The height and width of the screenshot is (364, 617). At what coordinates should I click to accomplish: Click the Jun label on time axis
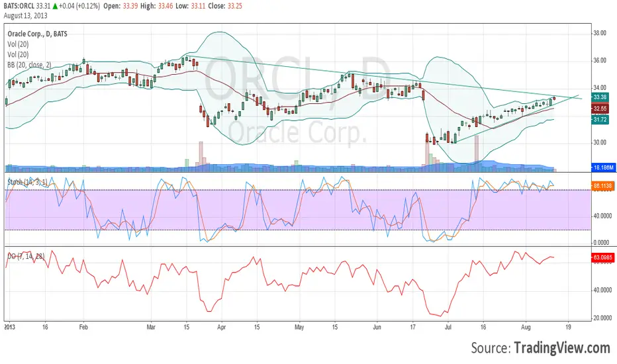377,327
